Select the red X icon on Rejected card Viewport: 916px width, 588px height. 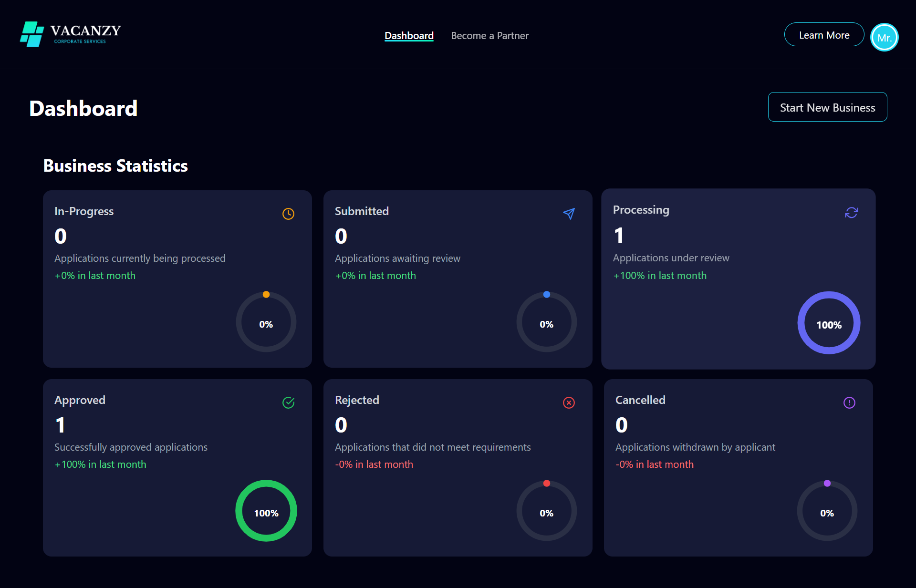tap(569, 402)
